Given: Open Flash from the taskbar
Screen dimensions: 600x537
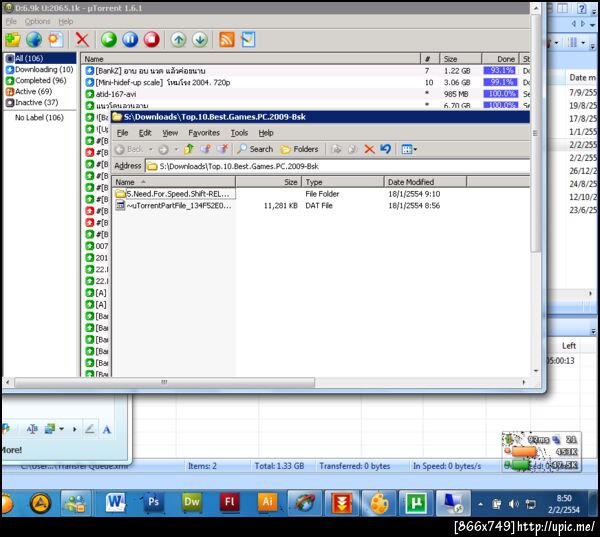Looking at the screenshot, I should (x=229, y=502).
